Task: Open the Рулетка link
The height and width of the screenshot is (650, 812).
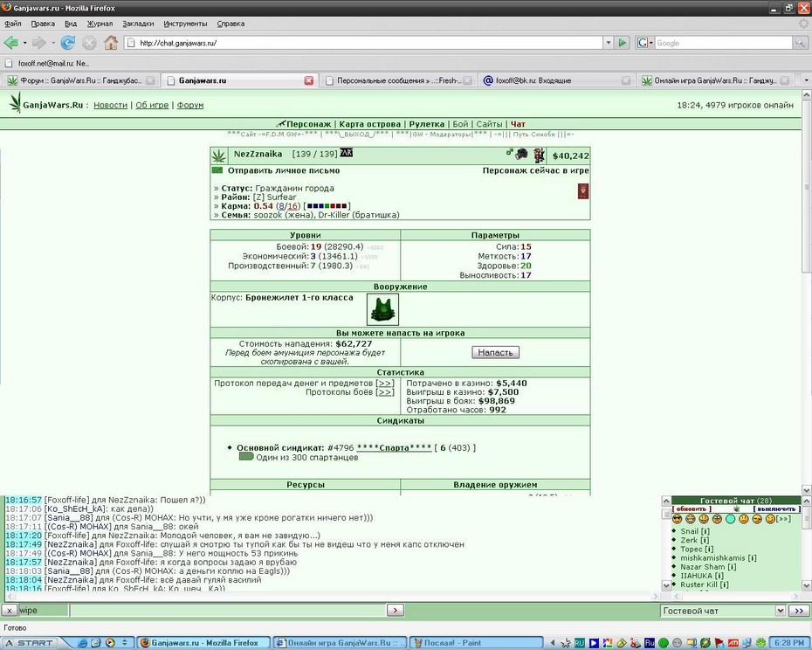Action: [427, 124]
